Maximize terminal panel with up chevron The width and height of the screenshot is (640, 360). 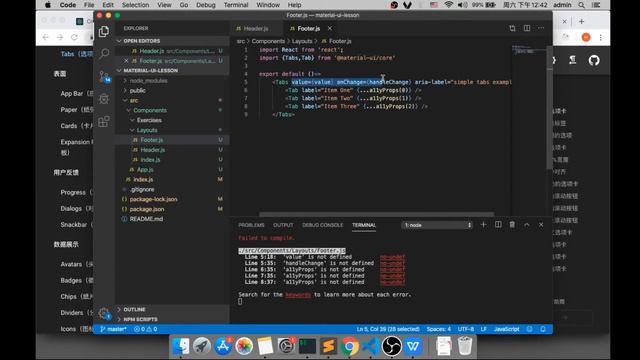[x=527, y=224]
